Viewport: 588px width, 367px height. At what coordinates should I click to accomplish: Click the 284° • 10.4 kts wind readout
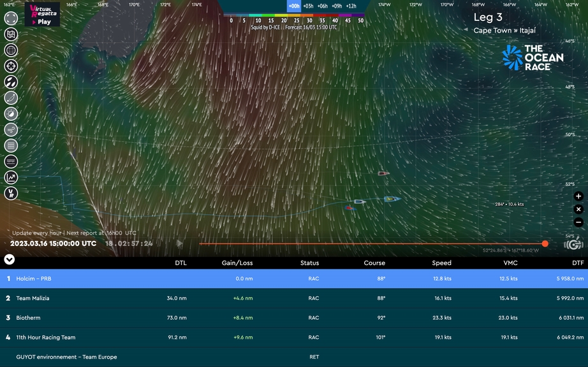(x=510, y=204)
